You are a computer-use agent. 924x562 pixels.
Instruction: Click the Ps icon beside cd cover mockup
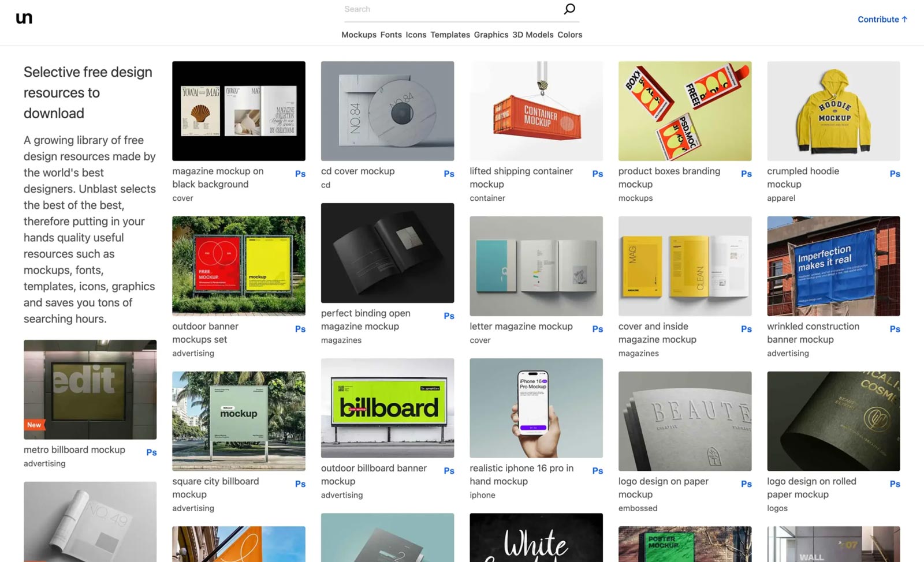point(449,174)
